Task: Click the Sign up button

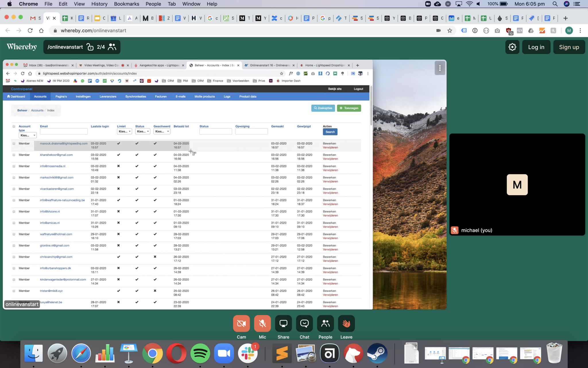Action: pos(569,47)
